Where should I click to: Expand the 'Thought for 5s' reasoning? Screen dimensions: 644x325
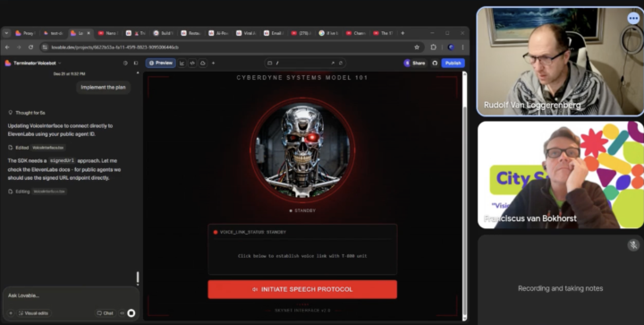click(x=27, y=113)
